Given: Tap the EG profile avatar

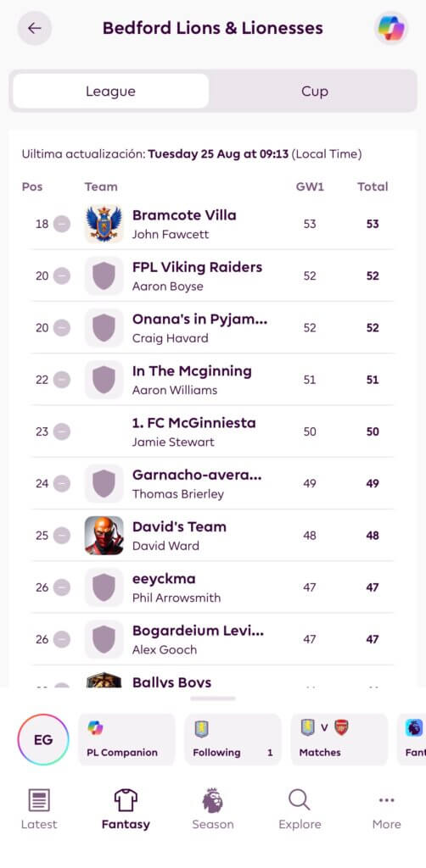Looking at the screenshot, I should tap(43, 739).
